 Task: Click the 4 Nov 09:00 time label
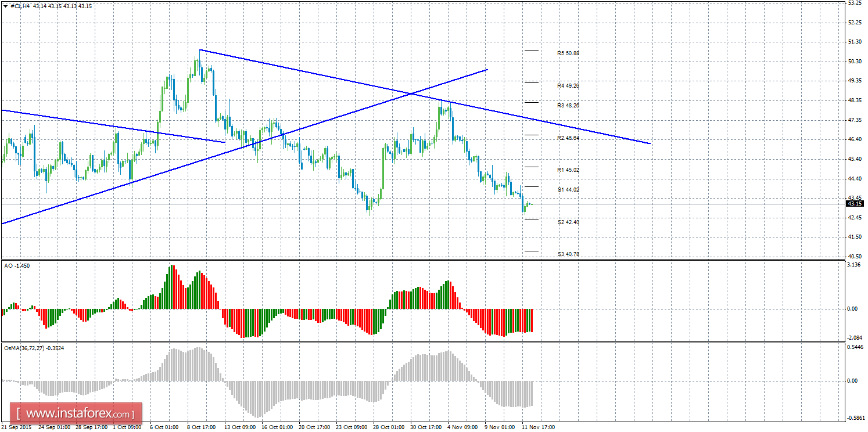click(462, 427)
